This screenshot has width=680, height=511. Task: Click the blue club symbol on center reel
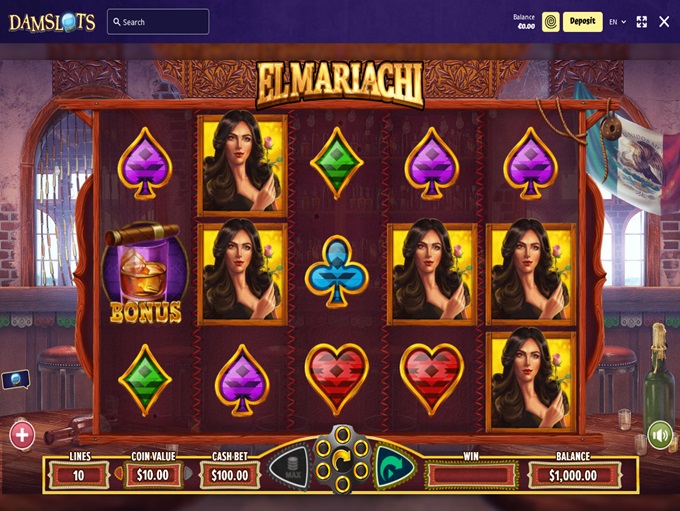(337, 272)
